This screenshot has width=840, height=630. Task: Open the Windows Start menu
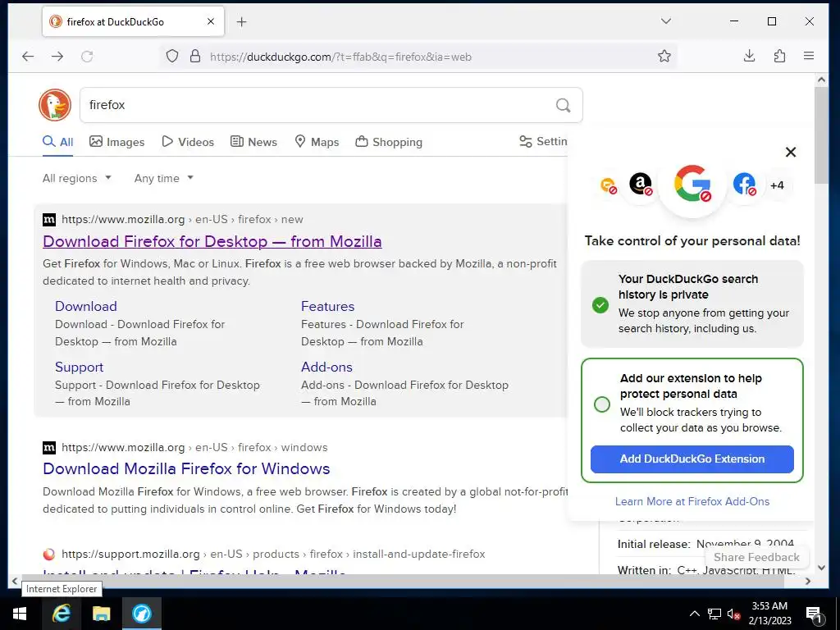(20, 614)
